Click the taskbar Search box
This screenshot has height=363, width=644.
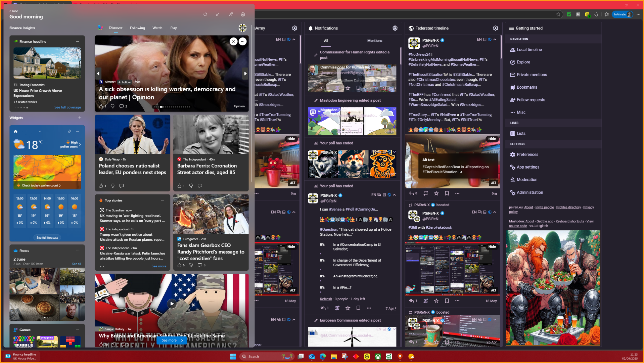click(267, 357)
